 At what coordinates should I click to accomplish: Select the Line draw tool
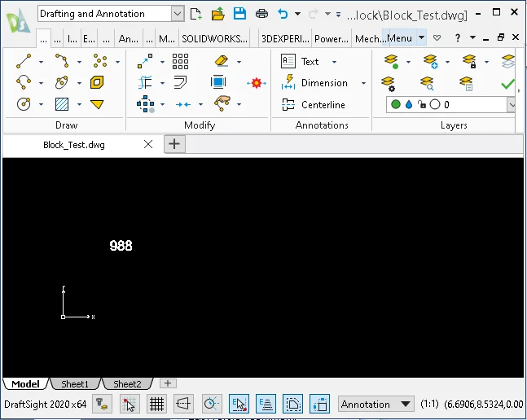pos(24,61)
